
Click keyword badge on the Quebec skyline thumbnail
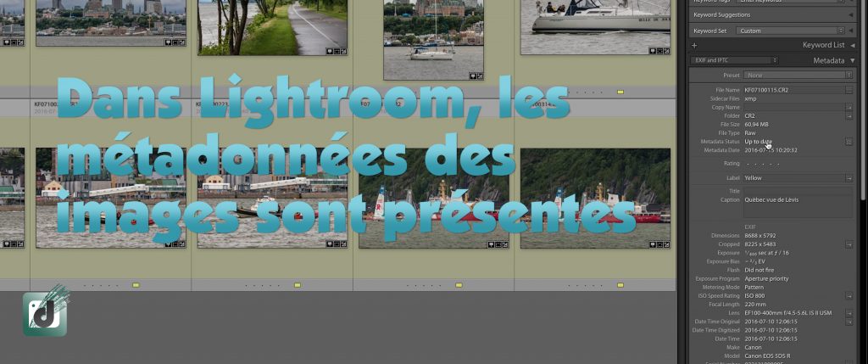pos(169,42)
